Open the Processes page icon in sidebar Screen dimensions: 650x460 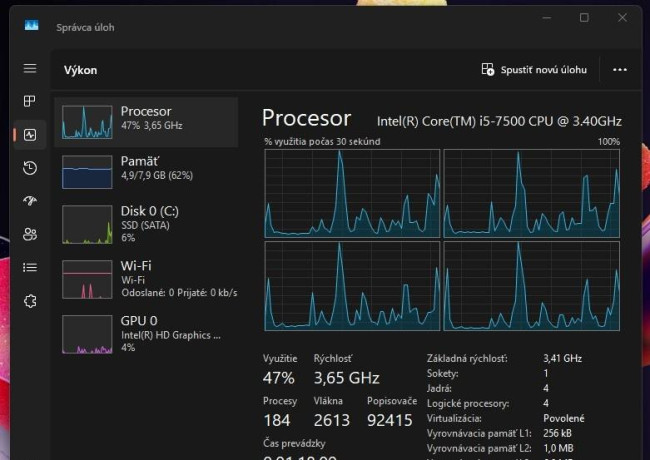point(30,101)
